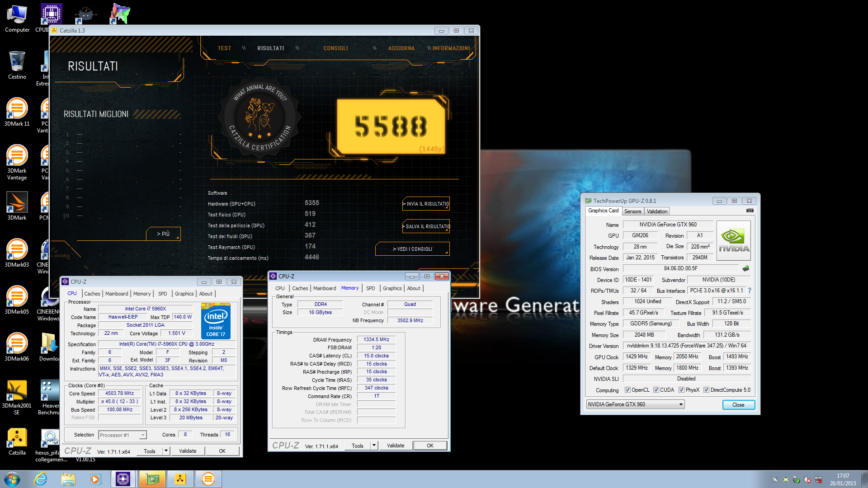The image size is (868, 488).
Task: Open the 3DMark Vantage desktop shortcut
Action: [17, 163]
